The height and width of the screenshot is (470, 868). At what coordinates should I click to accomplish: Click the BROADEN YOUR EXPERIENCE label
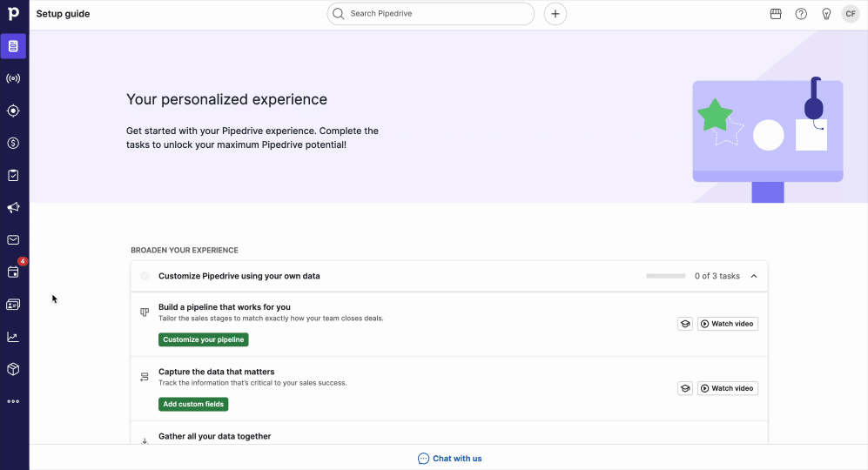tap(185, 250)
